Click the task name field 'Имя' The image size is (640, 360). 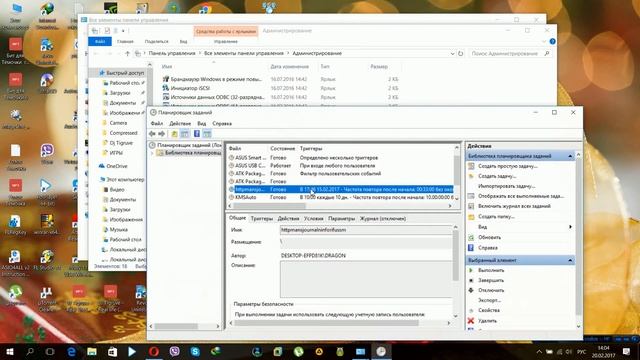tap(366, 230)
